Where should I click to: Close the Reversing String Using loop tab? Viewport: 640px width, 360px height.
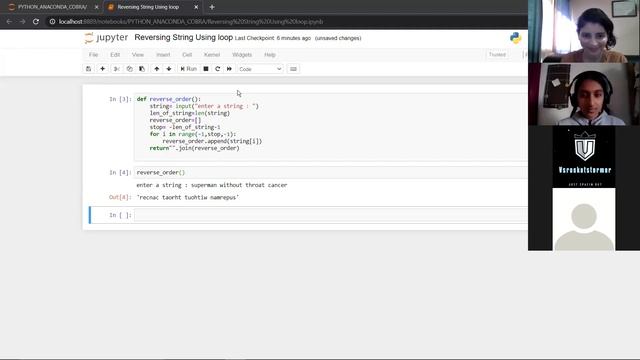click(x=196, y=7)
